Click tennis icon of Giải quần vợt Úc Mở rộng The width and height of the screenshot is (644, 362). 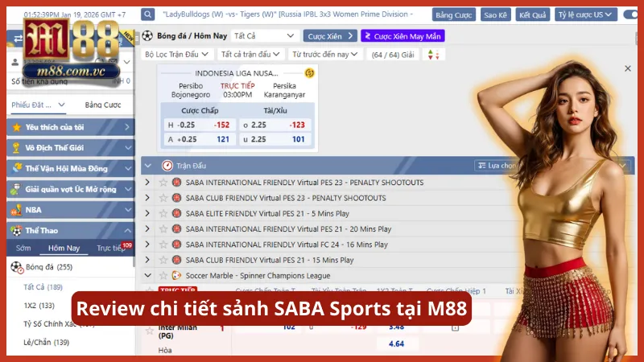16,189
